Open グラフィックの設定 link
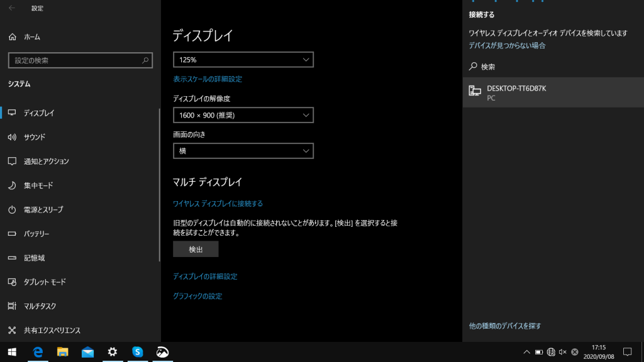This screenshot has height=362, width=644. pyautogui.click(x=197, y=297)
